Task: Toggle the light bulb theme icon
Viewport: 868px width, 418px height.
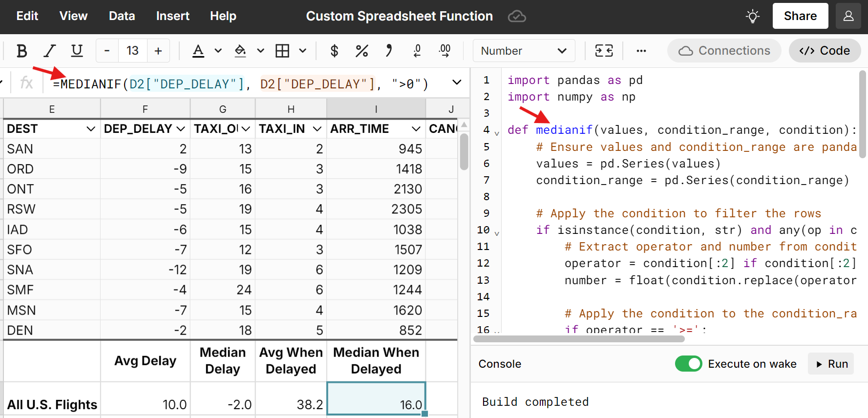Action: point(753,17)
